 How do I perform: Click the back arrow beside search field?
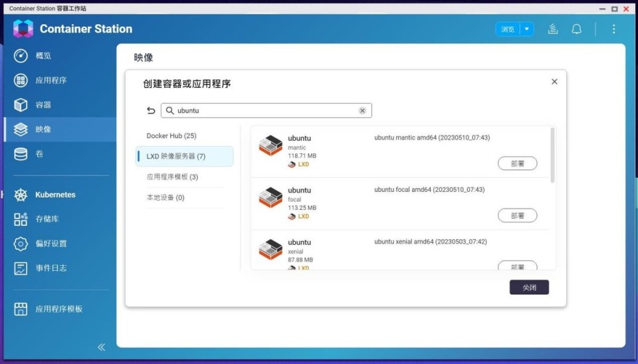[151, 110]
